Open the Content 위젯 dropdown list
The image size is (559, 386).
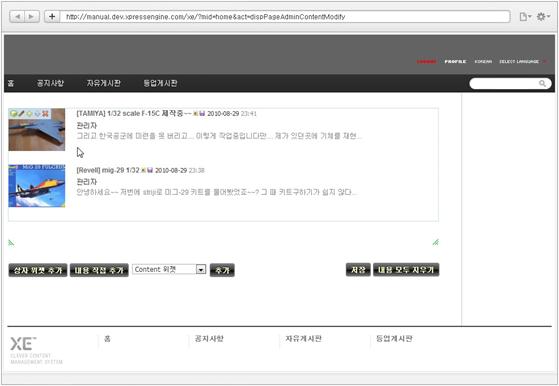(x=169, y=269)
